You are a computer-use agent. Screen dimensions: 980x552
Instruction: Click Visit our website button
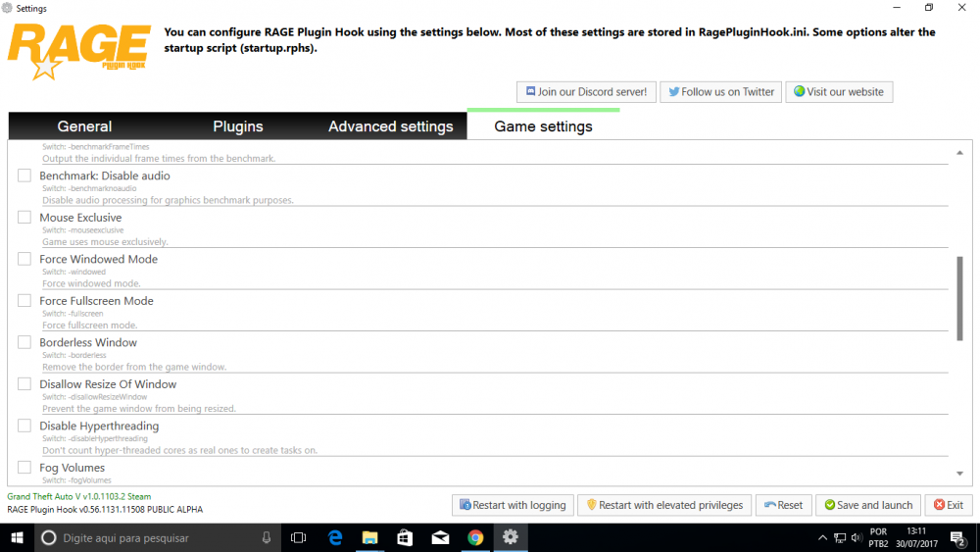(x=839, y=92)
